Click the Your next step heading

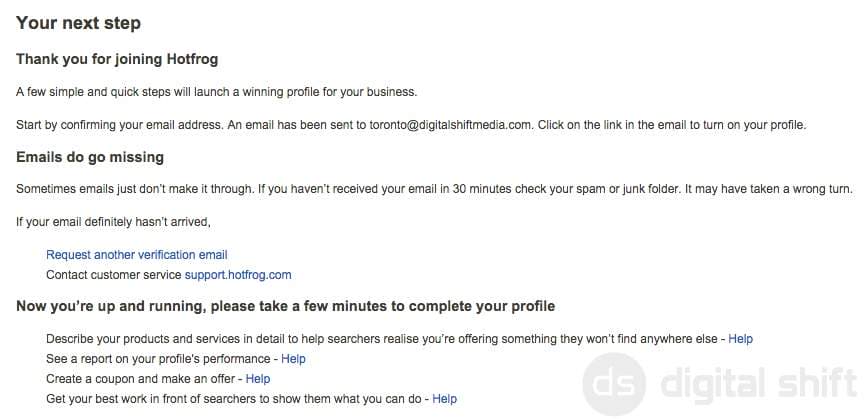point(78,23)
